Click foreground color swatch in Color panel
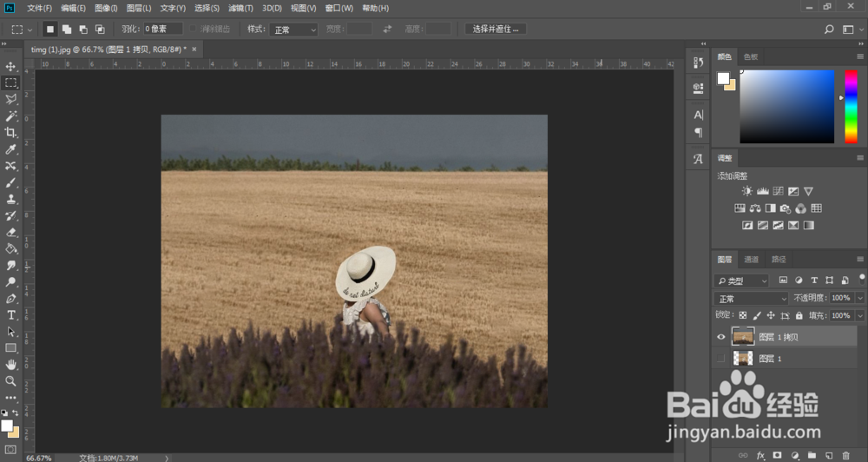The width and height of the screenshot is (868, 462). [723, 78]
